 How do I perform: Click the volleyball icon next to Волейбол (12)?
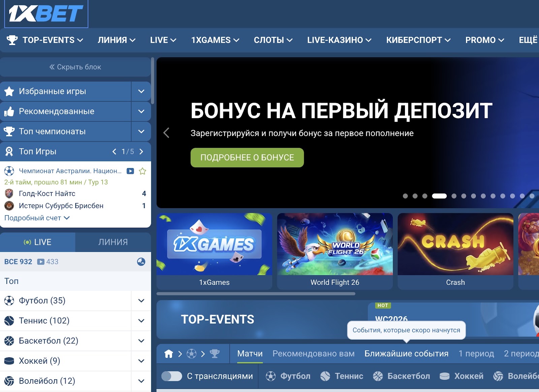click(9, 381)
